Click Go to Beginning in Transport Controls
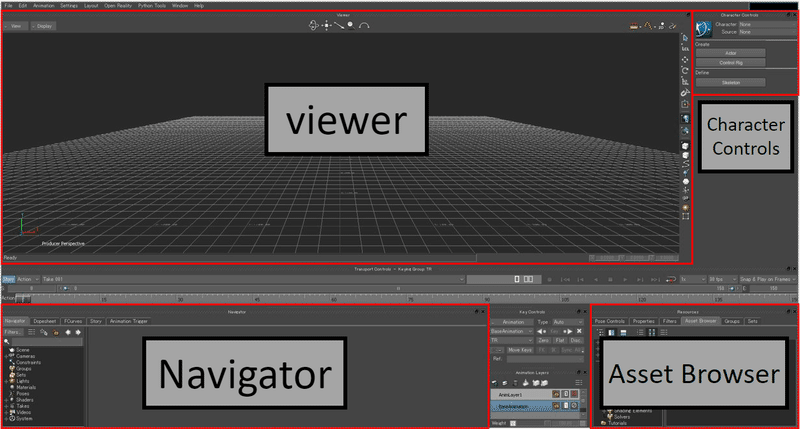This screenshot has width=800, height=429. [x=565, y=280]
